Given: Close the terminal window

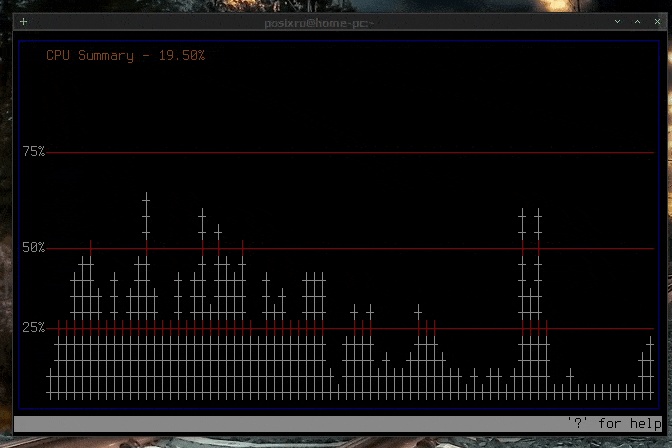Looking at the screenshot, I should click(657, 21).
